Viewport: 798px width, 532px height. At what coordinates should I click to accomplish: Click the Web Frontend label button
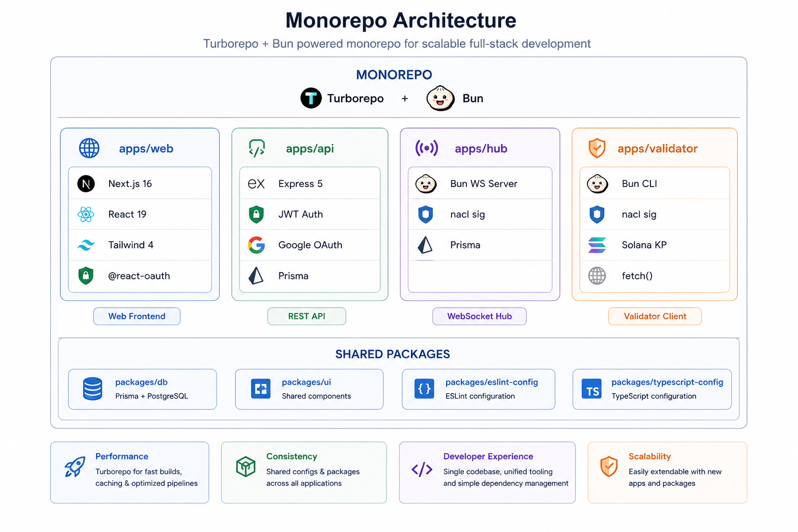pos(137,316)
